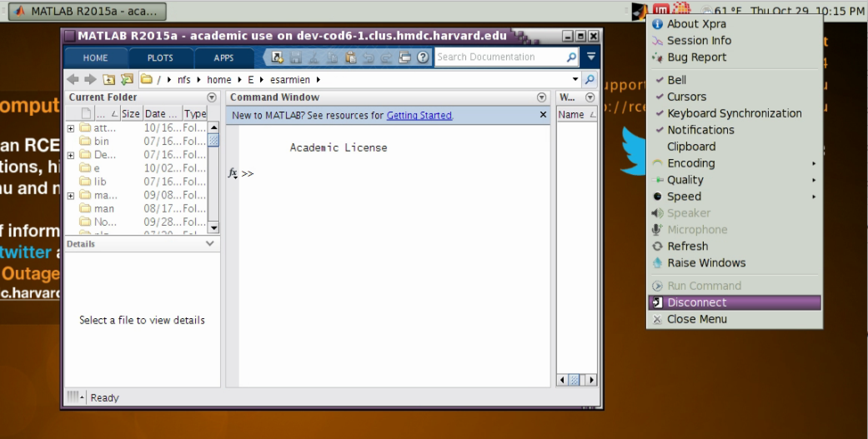This screenshot has width=868, height=439.
Task: Open the Workspace panel actions dropdown
Action: (x=590, y=97)
